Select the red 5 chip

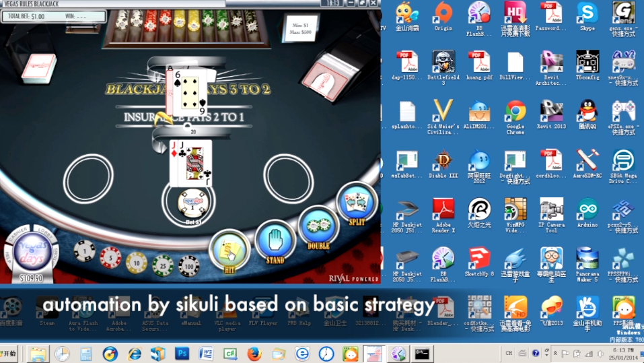coord(110,258)
